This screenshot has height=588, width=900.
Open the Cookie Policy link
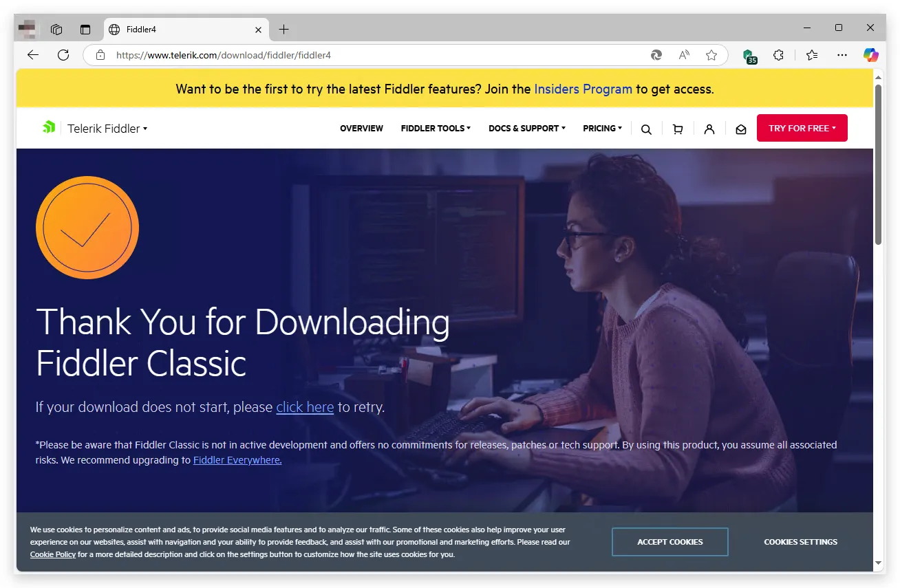[x=53, y=554]
